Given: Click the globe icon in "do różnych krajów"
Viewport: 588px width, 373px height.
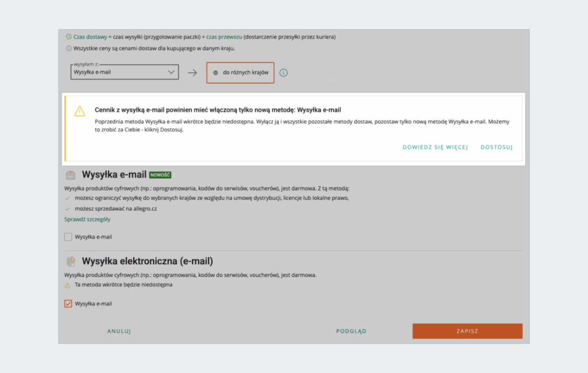Looking at the screenshot, I should [x=217, y=72].
